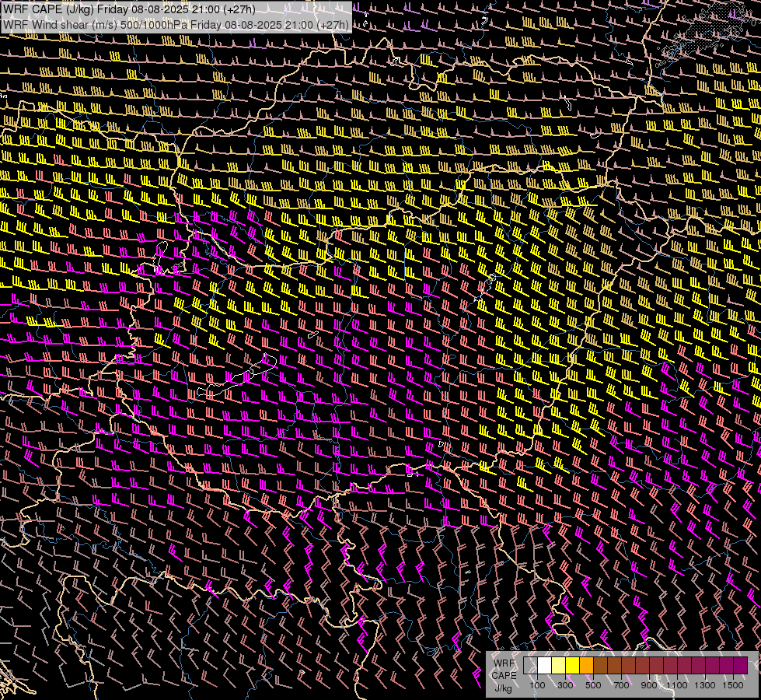Viewport: 761px width, 700px height.
Task: Click the legend value 500
Action: [x=593, y=685]
